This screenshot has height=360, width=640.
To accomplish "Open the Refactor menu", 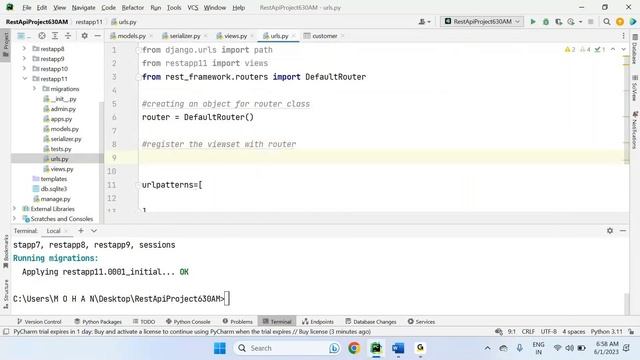I will click(x=133, y=8).
